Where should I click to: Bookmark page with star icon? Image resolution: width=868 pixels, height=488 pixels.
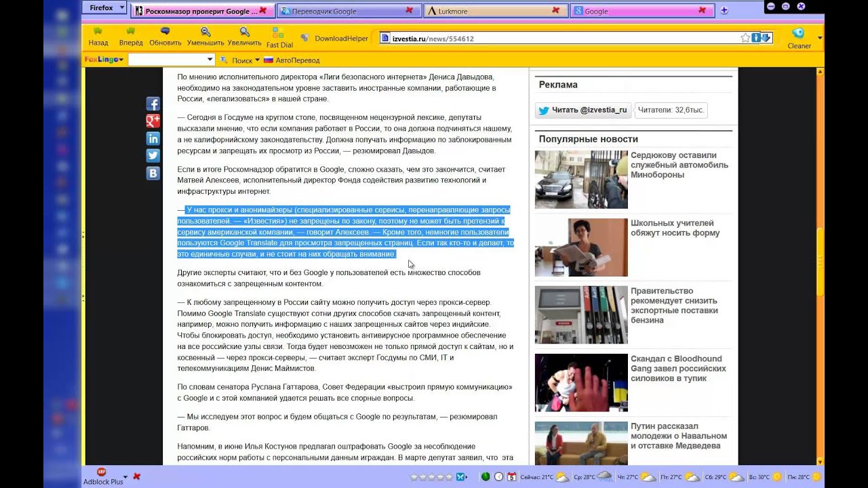pos(745,38)
